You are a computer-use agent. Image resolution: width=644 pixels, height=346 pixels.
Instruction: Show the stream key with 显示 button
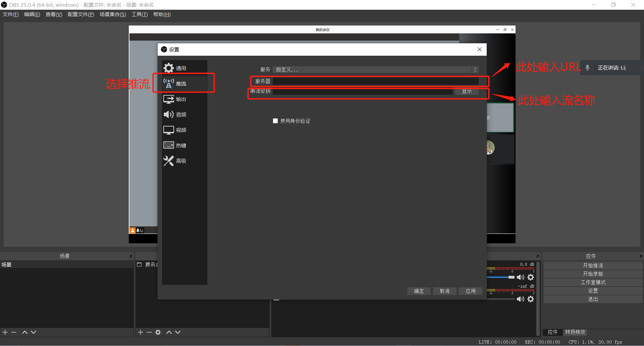pyautogui.click(x=467, y=91)
